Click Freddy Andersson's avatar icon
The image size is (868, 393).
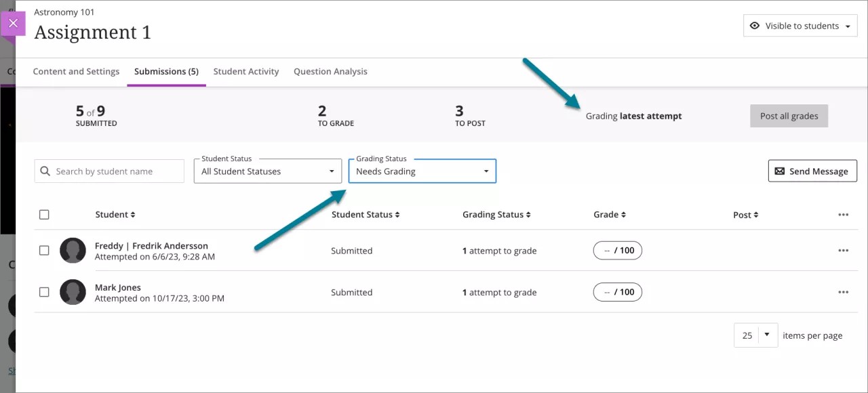click(73, 251)
